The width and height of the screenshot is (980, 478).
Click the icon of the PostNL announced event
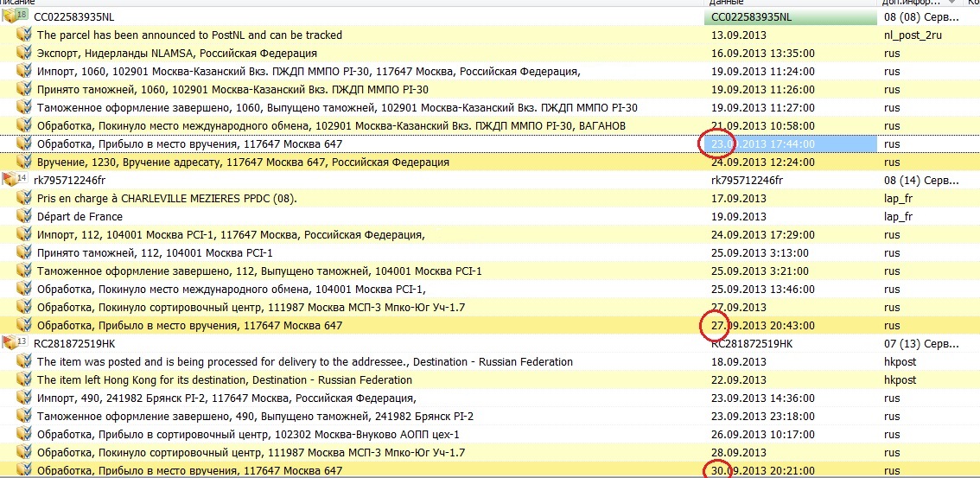pos(24,35)
